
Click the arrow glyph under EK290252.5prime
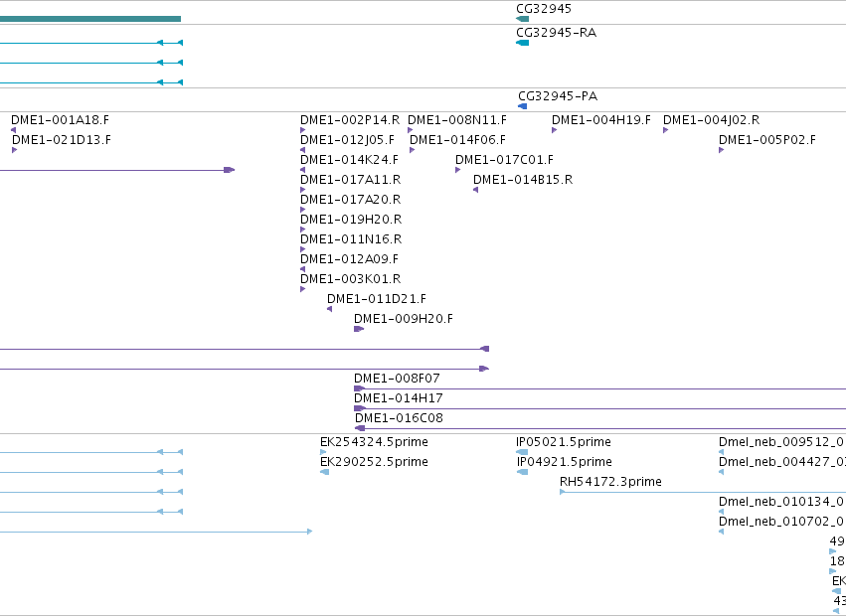click(324, 473)
